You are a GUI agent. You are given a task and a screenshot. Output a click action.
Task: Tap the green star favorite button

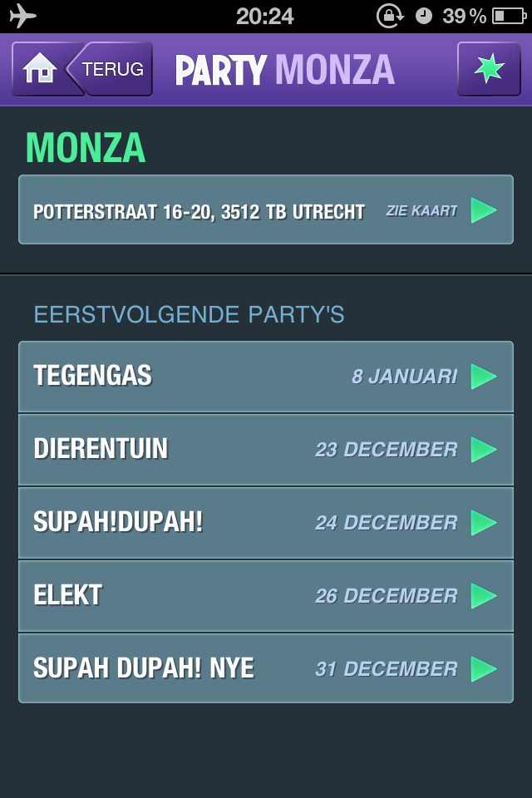click(489, 69)
